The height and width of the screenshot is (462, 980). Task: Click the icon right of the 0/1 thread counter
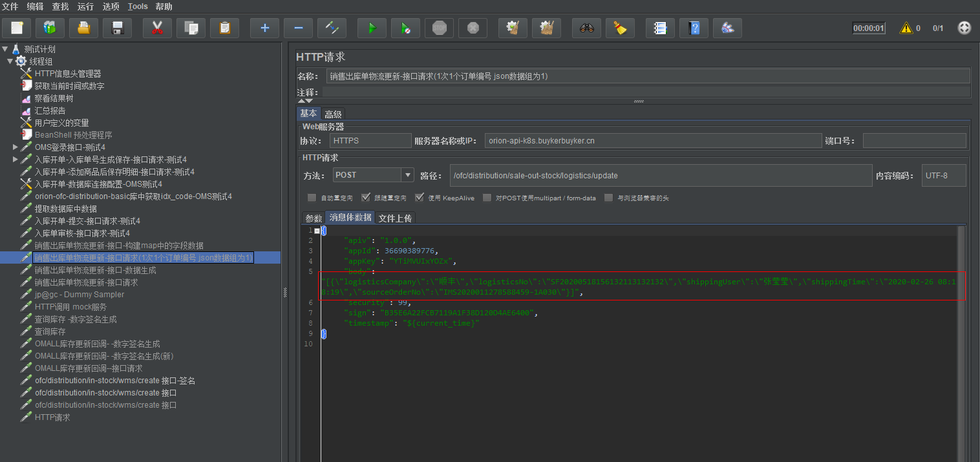[x=964, y=28]
